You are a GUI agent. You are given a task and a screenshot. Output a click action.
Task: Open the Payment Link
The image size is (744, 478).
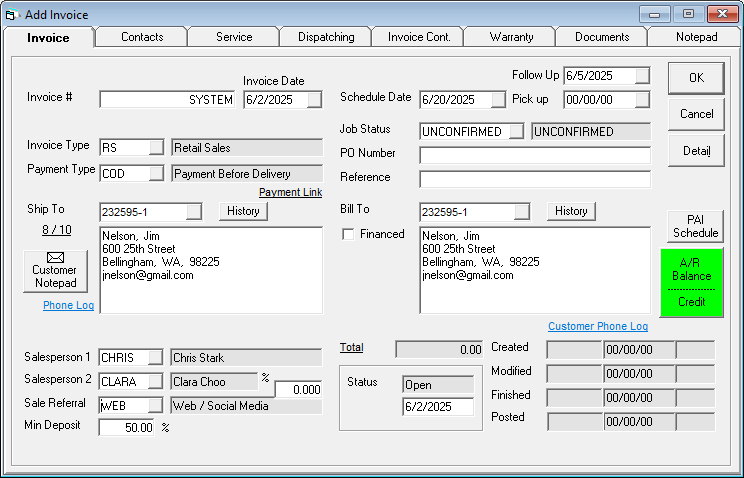pyautogui.click(x=290, y=192)
